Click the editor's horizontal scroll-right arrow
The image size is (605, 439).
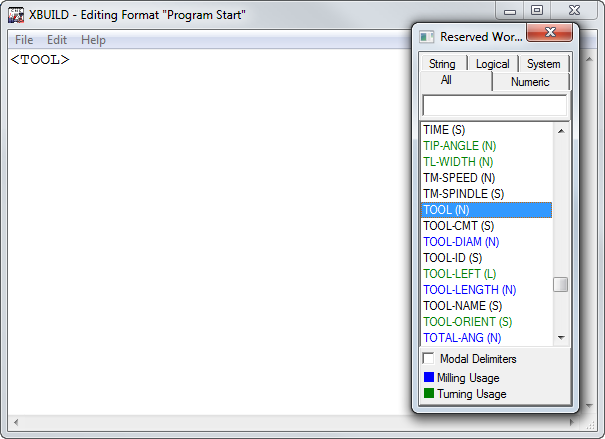point(572,422)
